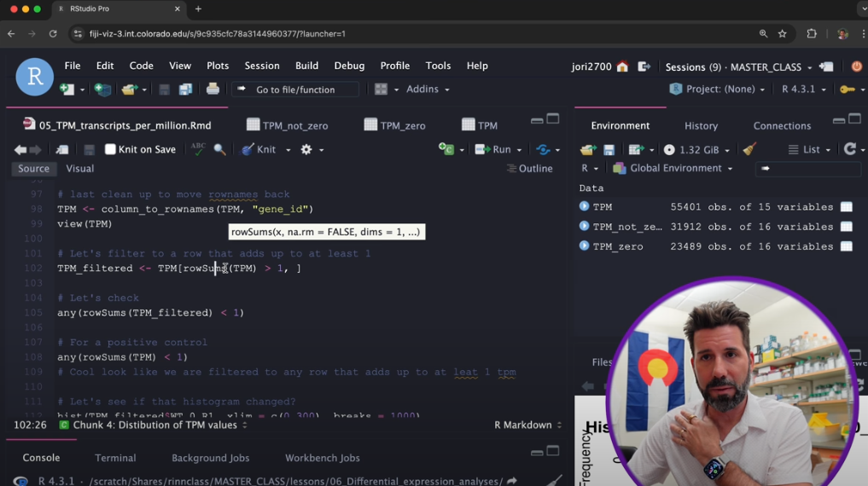This screenshot has width=868, height=486.
Task: Switch to Source editor mode
Action: (x=33, y=169)
